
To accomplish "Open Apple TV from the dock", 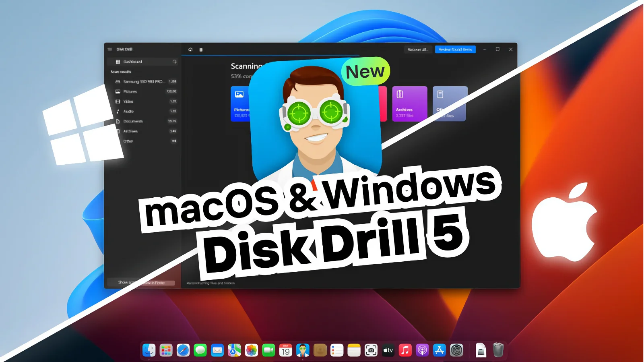I will tap(388, 350).
